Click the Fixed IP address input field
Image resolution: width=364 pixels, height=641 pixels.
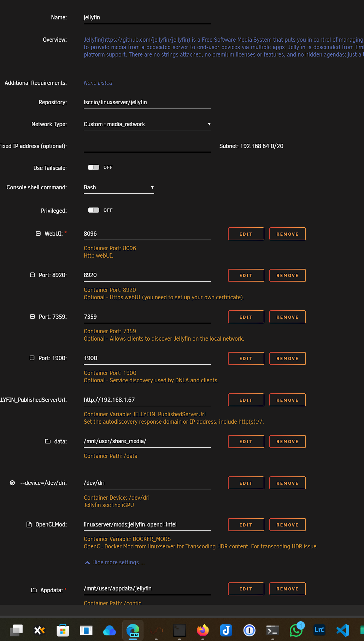coord(147,146)
